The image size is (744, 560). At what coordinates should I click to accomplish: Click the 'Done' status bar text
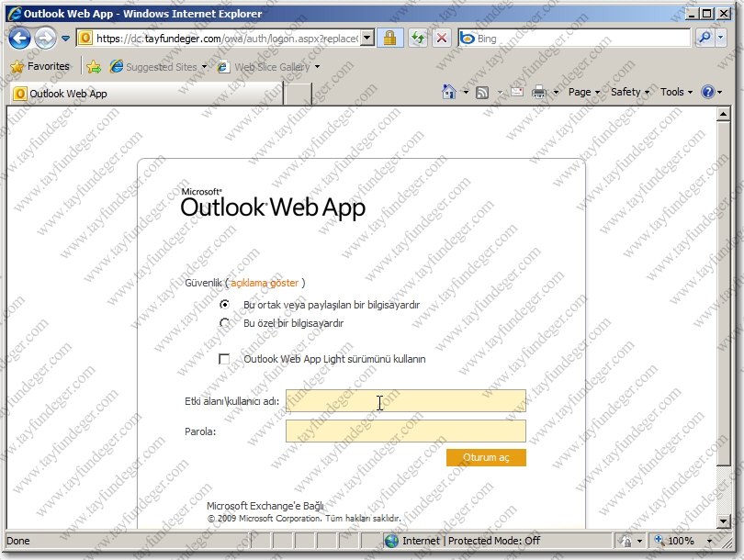pyautogui.click(x=18, y=541)
